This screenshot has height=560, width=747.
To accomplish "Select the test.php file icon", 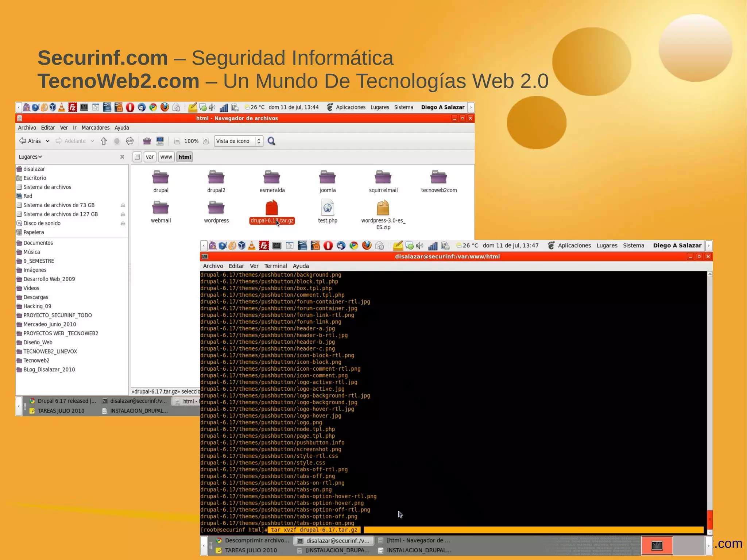I will pyautogui.click(x=328, y=208).
